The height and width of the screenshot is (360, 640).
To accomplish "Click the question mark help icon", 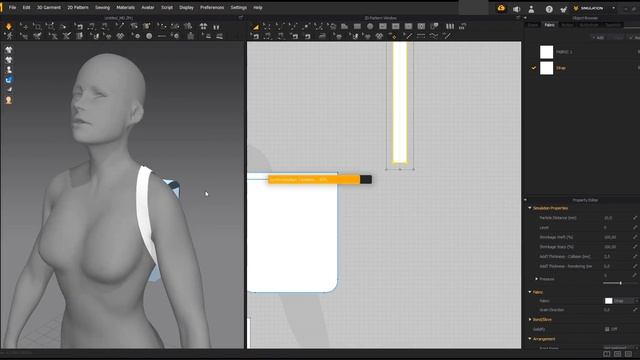I will [x=549, y=9].
